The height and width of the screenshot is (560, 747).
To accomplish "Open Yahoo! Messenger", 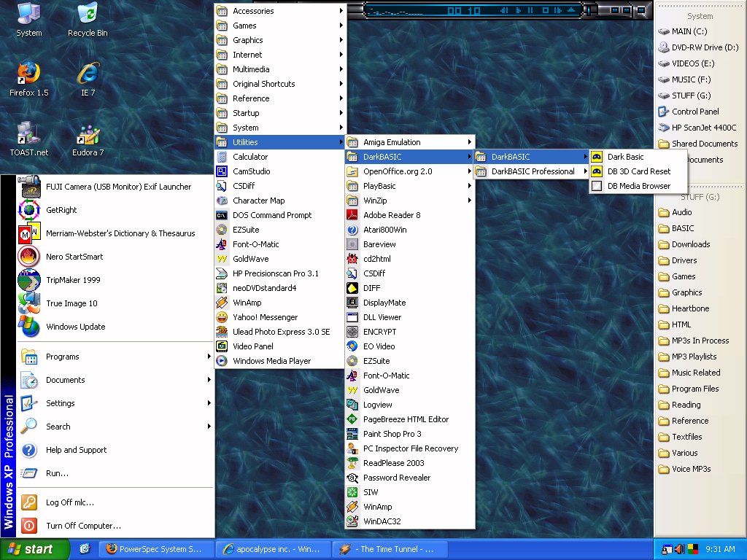I will point(279,317).
